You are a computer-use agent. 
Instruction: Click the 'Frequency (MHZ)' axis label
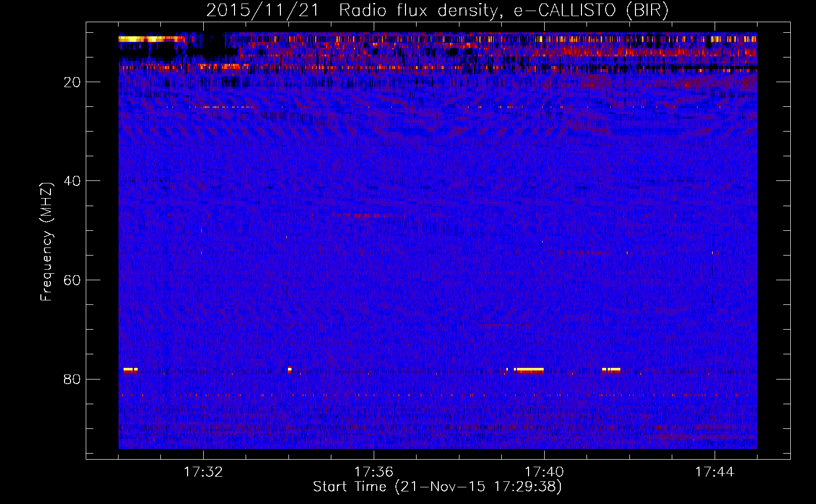pyautogui.click(x=46, y=242)
